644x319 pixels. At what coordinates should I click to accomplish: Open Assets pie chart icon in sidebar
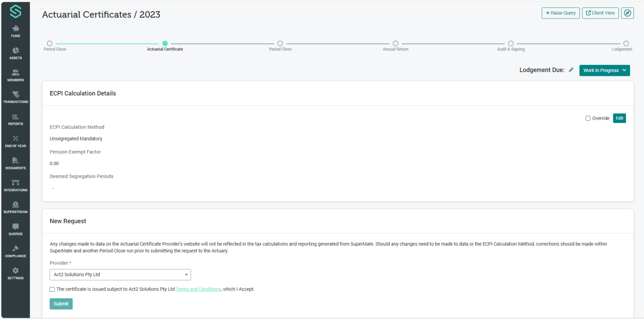click(x=16, y=51)
